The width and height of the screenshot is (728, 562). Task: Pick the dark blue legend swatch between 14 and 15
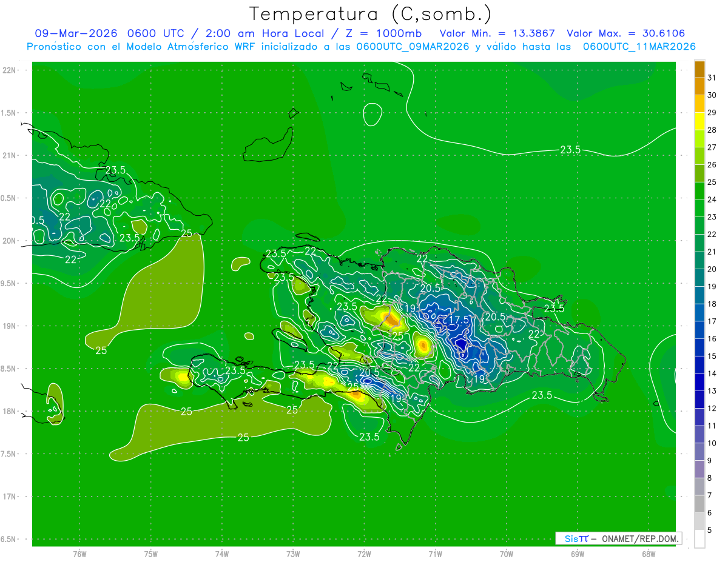699,365
